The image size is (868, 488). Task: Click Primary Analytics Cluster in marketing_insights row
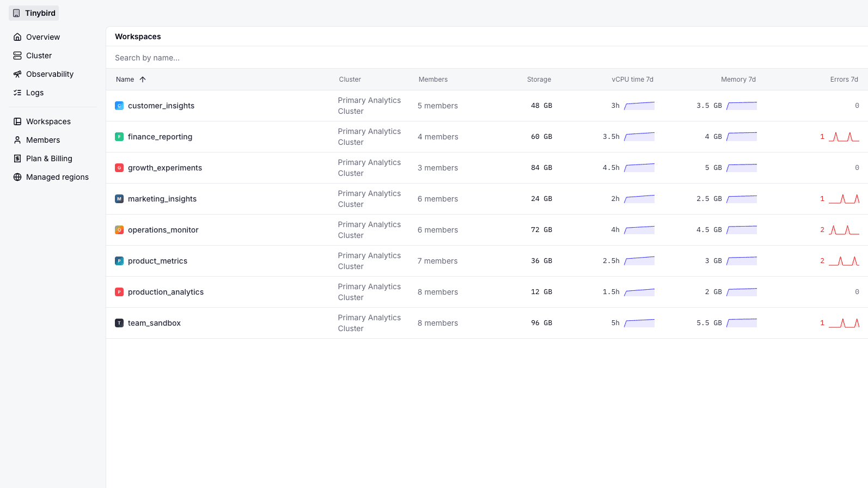(x=369, y=199)
